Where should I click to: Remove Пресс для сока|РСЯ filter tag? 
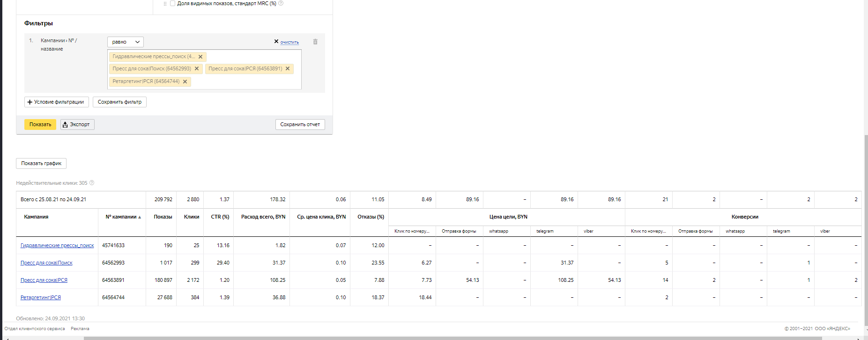pos(288,68)
